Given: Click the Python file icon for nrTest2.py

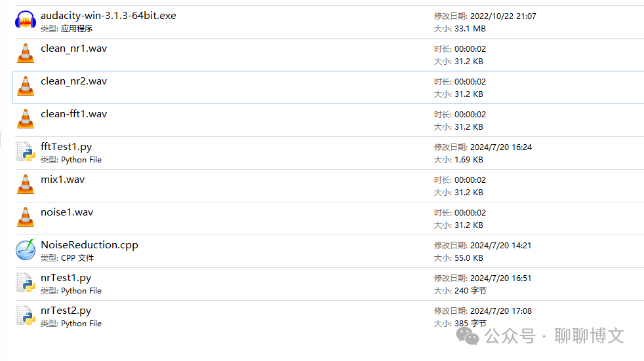Looking at the screenshot, I should [25, 316].
